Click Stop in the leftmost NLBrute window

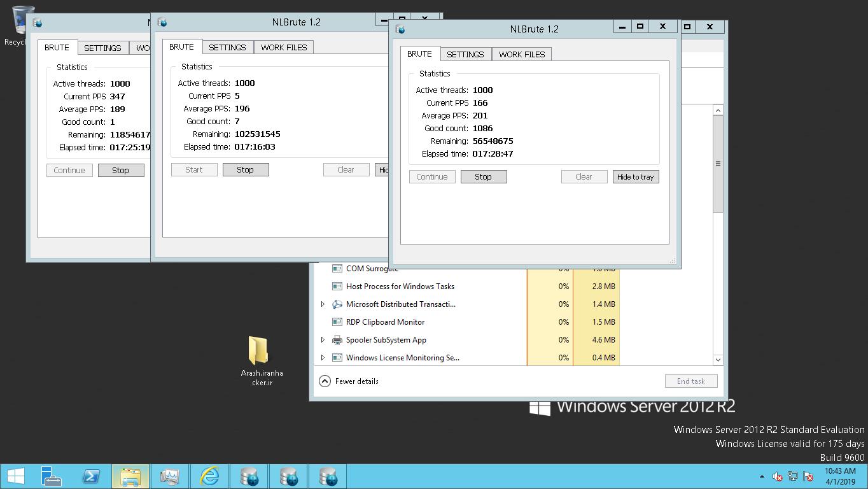pos(121,171)
